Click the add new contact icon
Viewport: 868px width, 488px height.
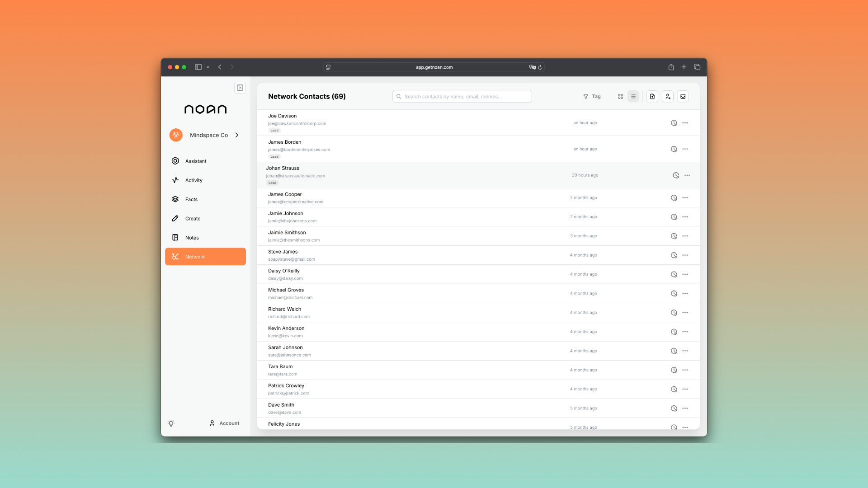668,96
